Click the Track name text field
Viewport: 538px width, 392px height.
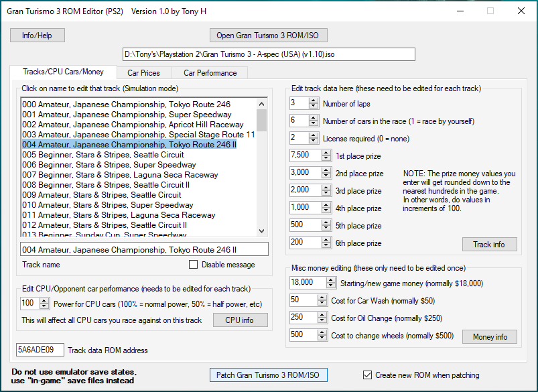[x=144, y=249]
